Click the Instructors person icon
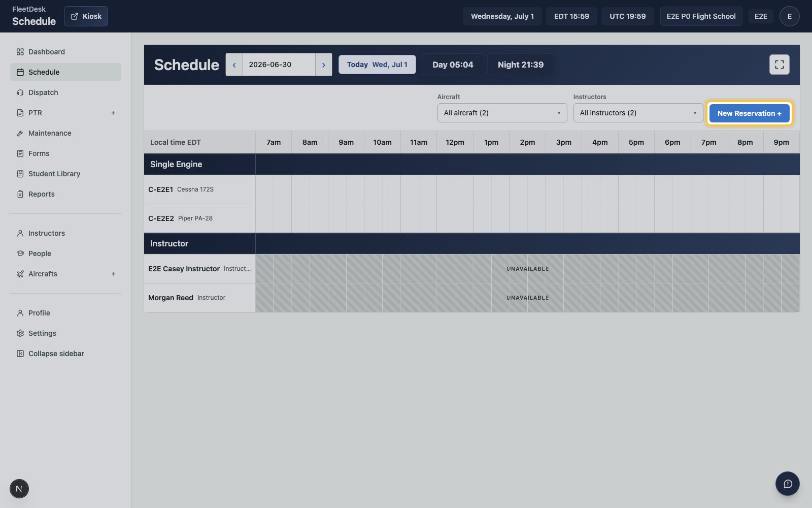 click(20, 233)
